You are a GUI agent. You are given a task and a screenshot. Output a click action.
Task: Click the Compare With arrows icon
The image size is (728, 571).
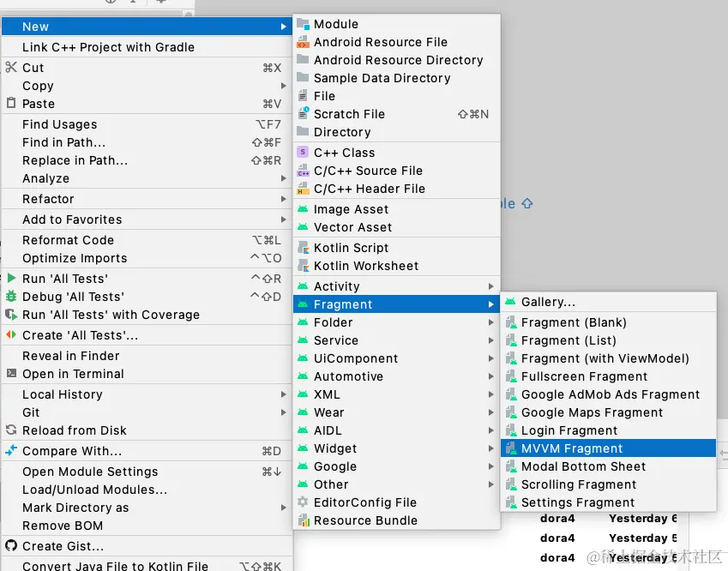(11, 451)
